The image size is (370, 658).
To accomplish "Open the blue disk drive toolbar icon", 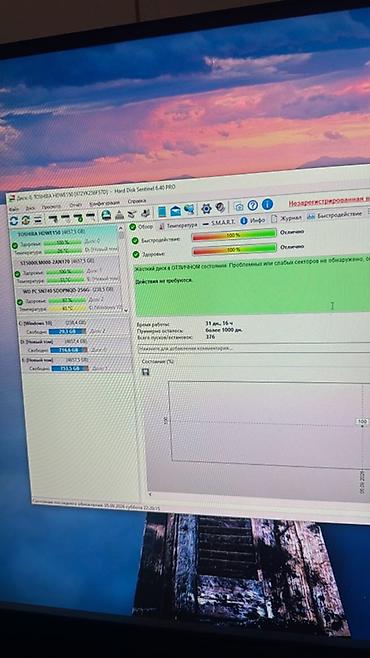I will [x=107, y=215].
